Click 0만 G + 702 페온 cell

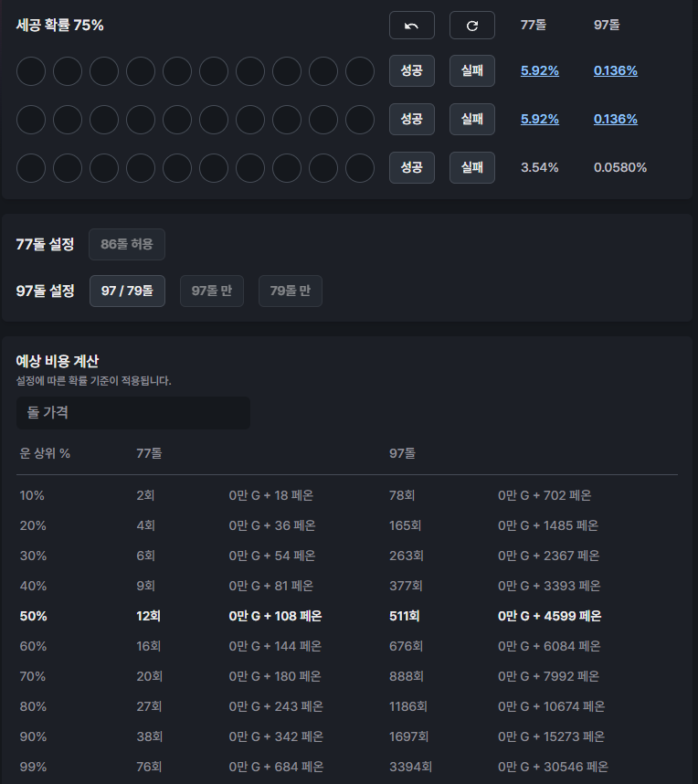(x=545, y=495)
